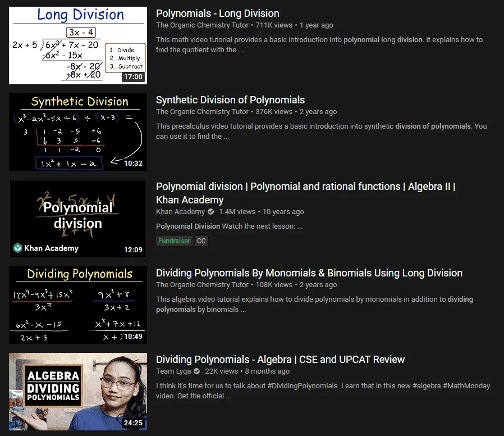Click title 'Synthetic Division of Polynomials'
504x436 pixels.
point(230,100)
